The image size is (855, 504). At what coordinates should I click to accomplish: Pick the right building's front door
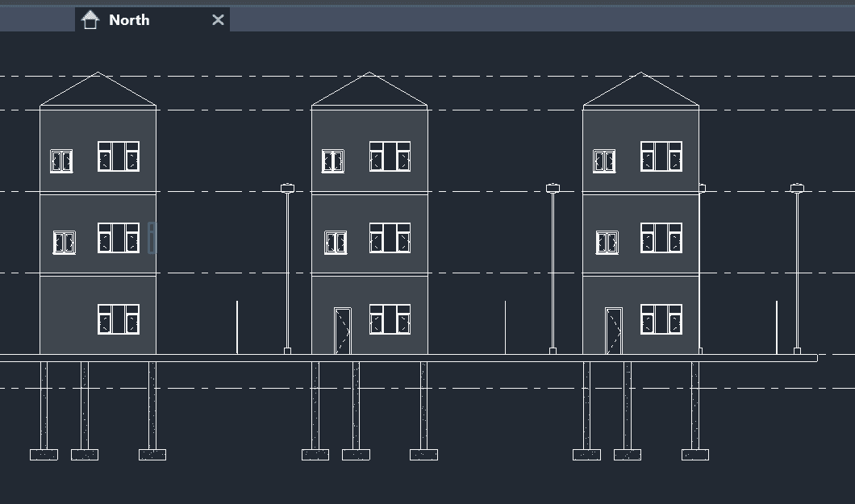point(614,331)
